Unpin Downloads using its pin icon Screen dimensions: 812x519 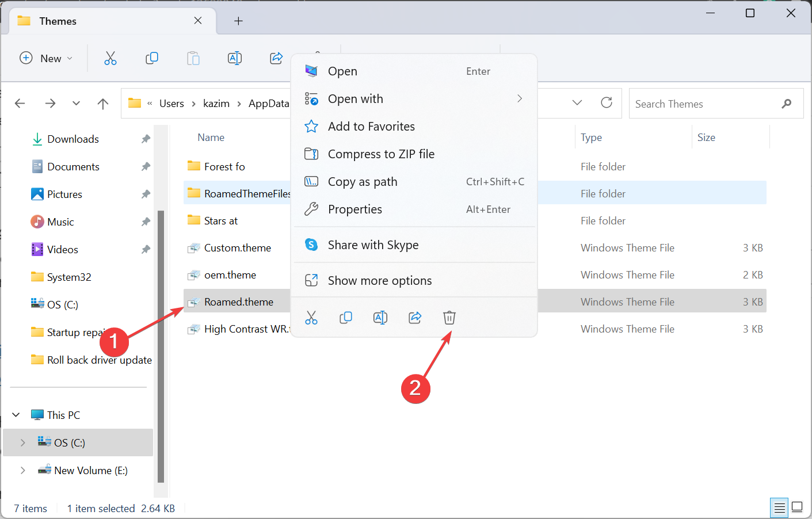[x=146, y=139]
